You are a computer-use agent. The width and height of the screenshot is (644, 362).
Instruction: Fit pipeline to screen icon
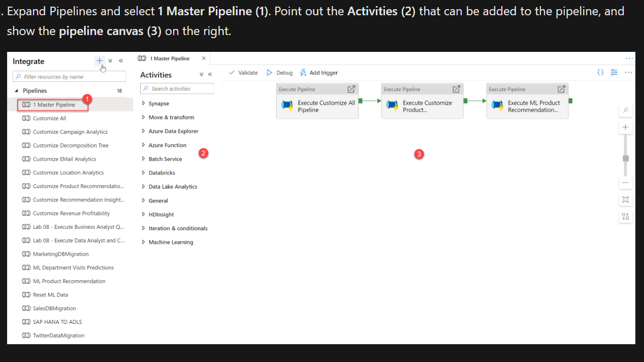pyautogui.click(x=625, y=199)
